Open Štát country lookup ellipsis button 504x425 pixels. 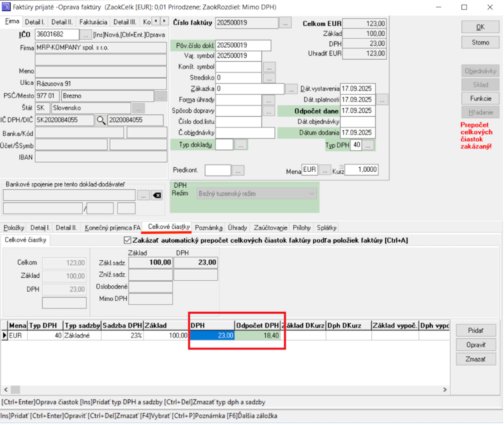point(139,108)
